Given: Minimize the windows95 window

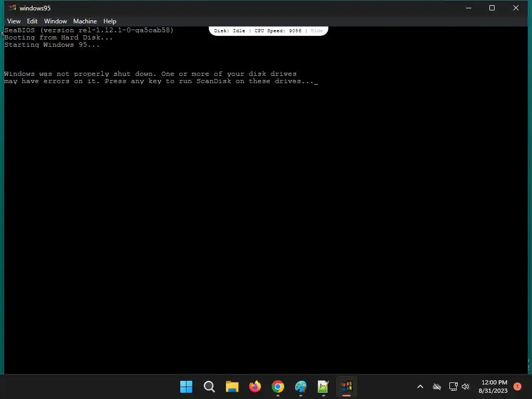Looking at the screenshot, I should tap(469, 8).
